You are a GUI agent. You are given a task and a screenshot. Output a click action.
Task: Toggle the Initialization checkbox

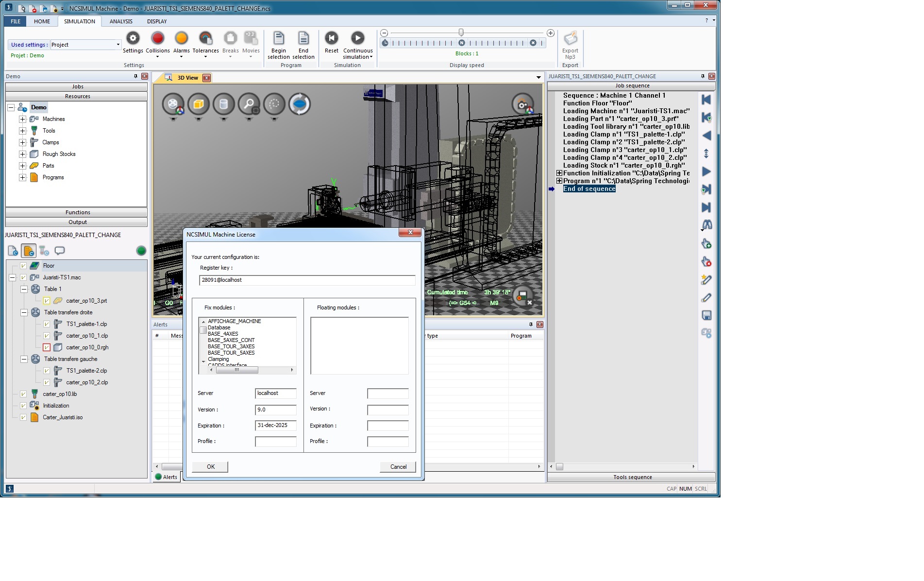pyautogui.click(x=23, y=406)
